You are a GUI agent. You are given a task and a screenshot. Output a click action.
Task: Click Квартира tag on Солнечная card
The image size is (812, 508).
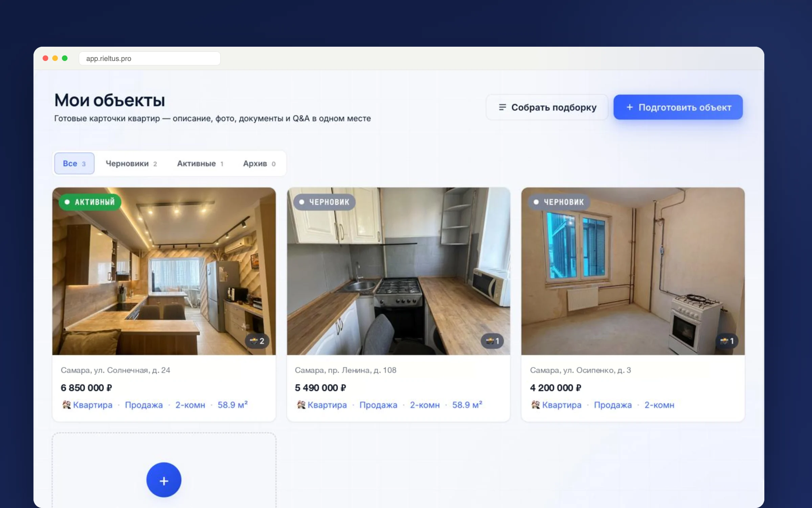pos(93,405)
